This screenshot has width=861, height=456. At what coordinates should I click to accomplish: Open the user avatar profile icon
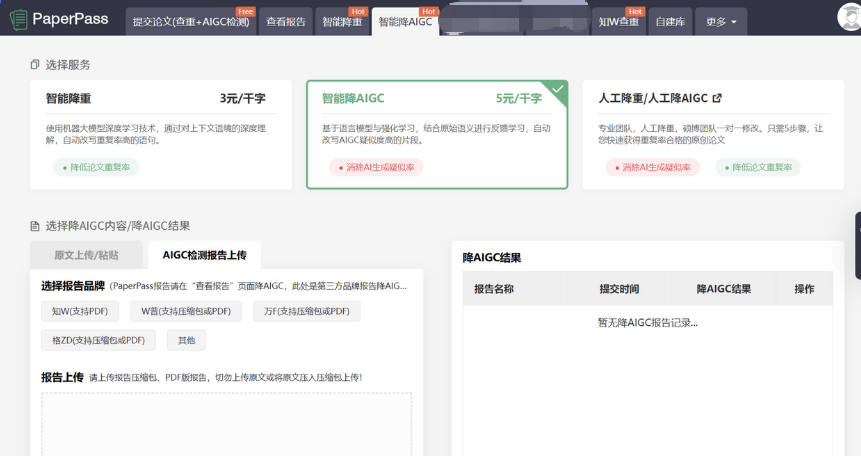coord(849,16)
